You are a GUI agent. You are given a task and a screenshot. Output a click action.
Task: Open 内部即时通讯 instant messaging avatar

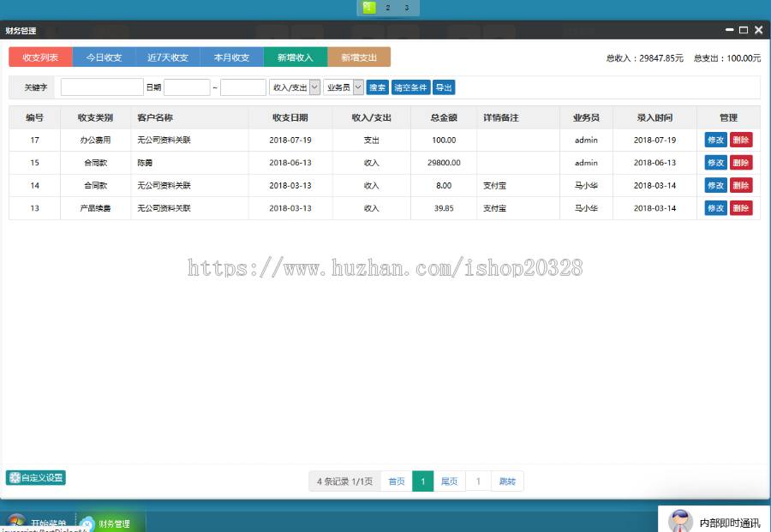tap(680, 519)
